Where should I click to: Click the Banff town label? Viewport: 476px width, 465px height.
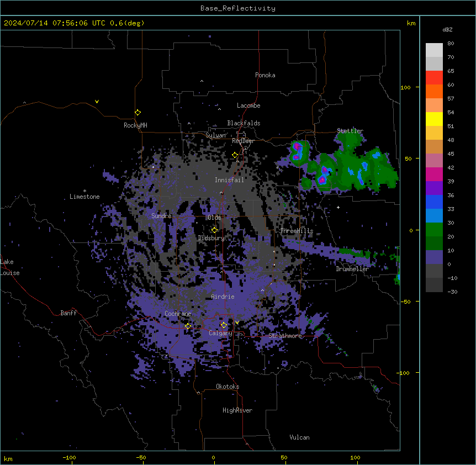coord(68,313)
